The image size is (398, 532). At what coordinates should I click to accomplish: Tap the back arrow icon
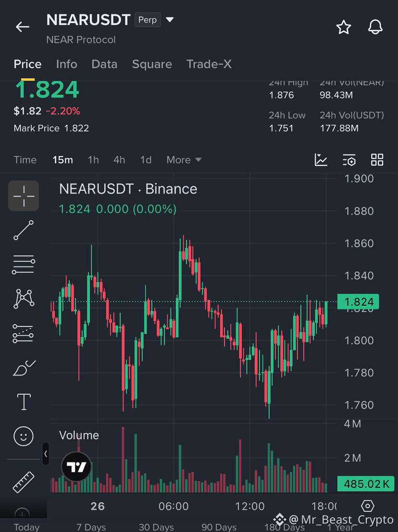point(23,26)
